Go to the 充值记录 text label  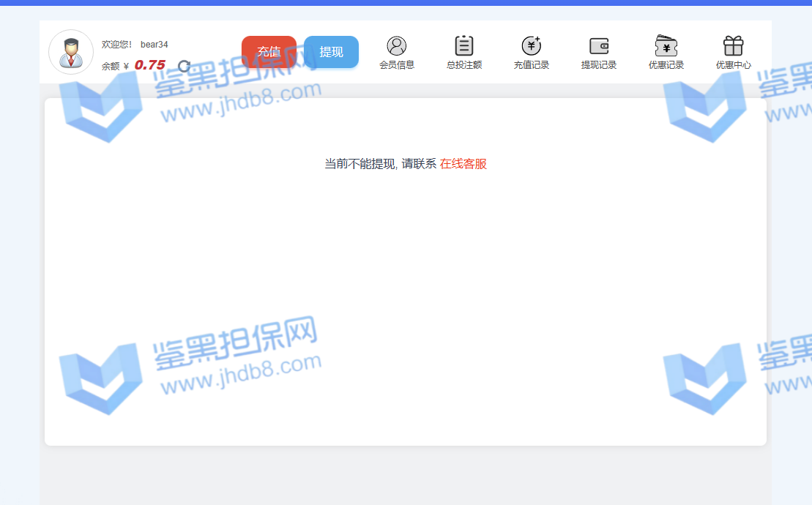[x=532, y=65]
